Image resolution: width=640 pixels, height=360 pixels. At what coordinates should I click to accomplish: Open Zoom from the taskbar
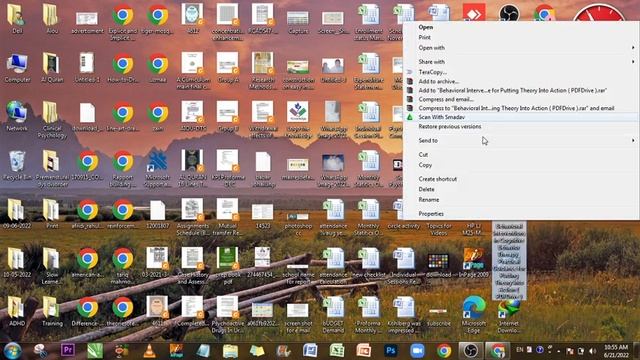(417, 351)
